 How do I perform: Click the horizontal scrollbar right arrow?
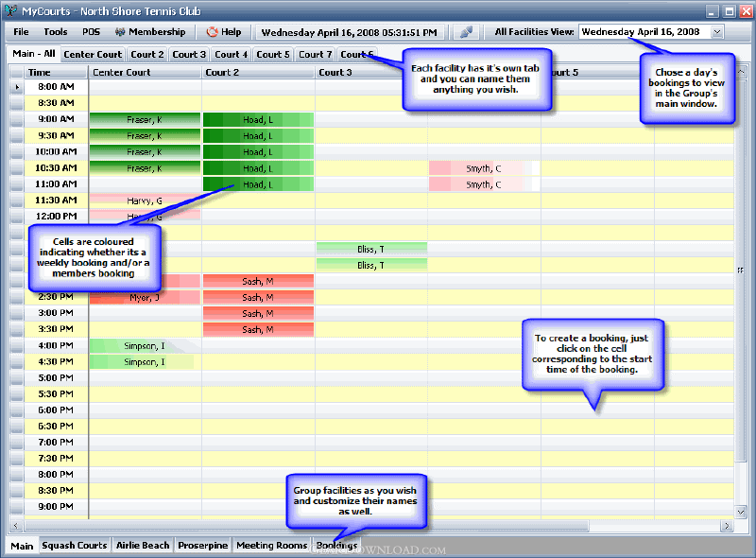pyautogui.click(x=727, y=526)
